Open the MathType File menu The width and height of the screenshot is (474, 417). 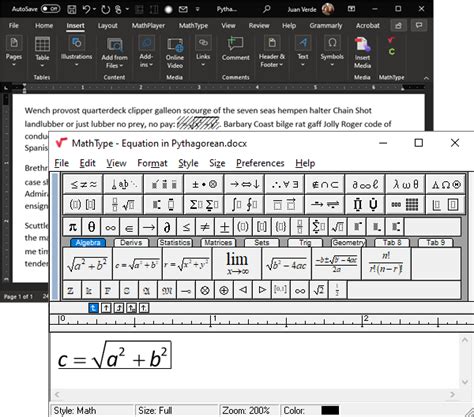point(62,163)
